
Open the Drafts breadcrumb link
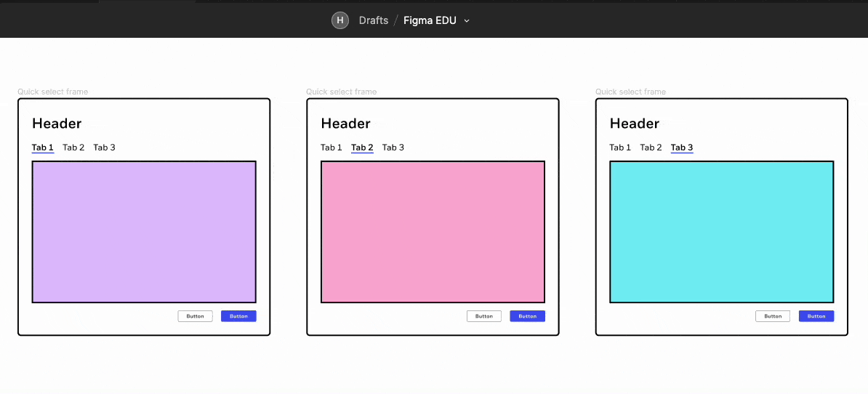click(374, 20)
